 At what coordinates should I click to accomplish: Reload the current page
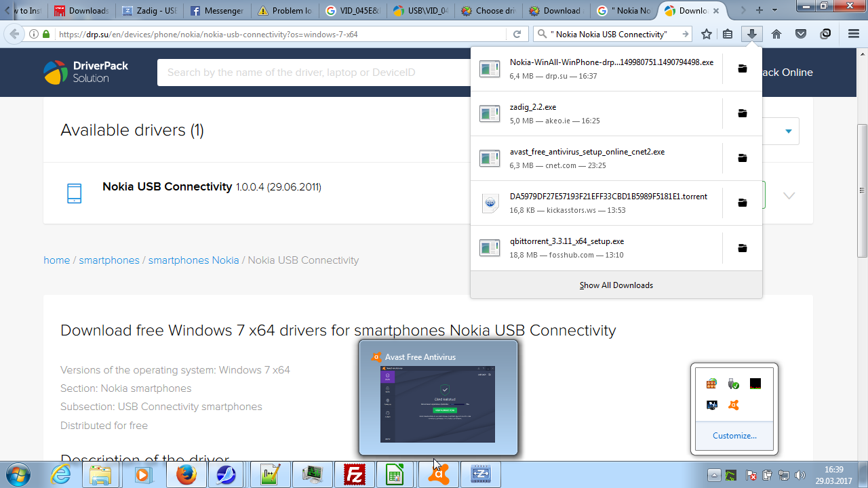coord(517,34)
